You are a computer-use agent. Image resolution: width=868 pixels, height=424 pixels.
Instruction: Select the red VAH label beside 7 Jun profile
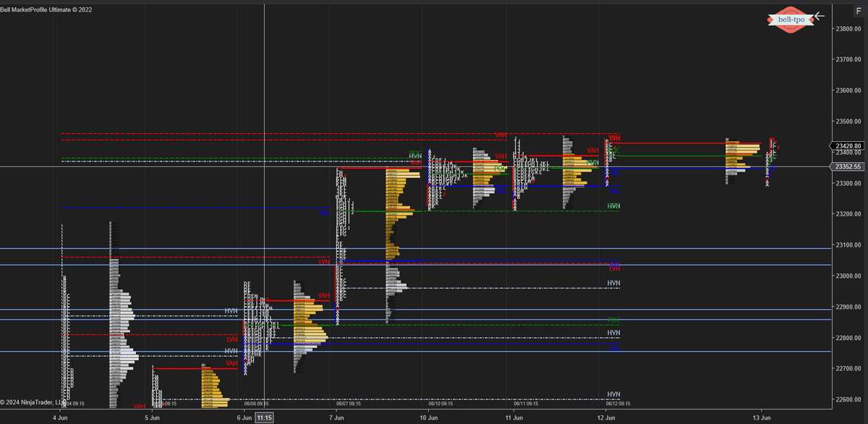[x=323, y=295]
